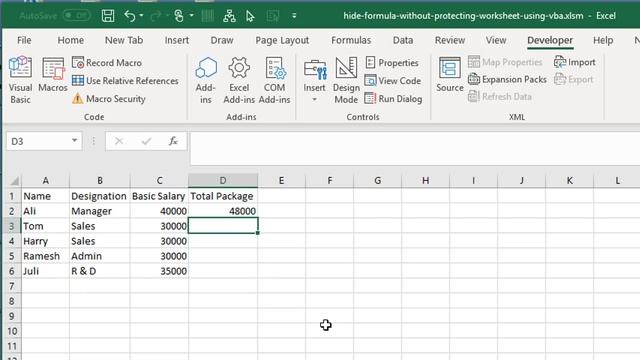Open Excel Add-ins manager
The image size is (640, 360).
(239, 80)
